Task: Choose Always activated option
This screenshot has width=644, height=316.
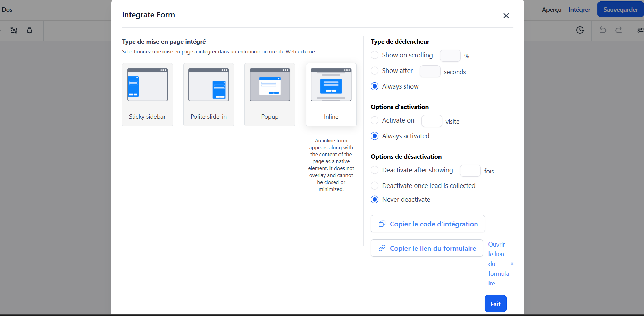Action: tap(375, 136)
